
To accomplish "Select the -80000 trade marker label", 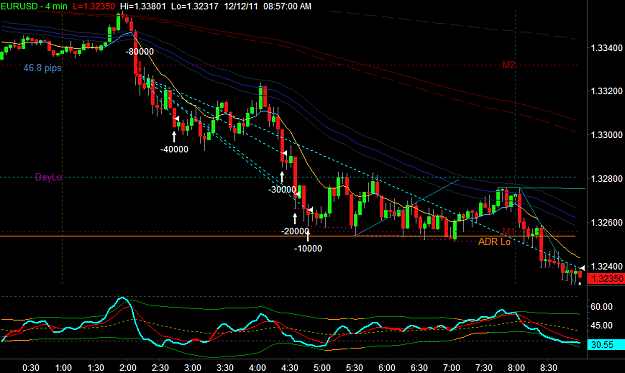I will coord(140,52).
